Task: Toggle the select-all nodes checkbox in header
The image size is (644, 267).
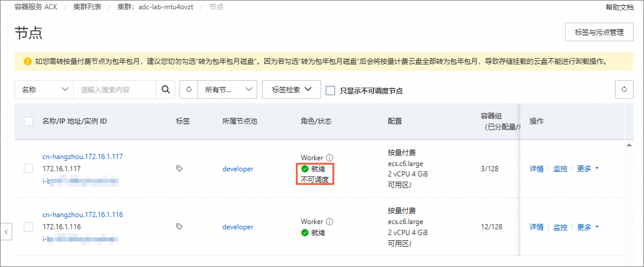Action: pos(28,121)
